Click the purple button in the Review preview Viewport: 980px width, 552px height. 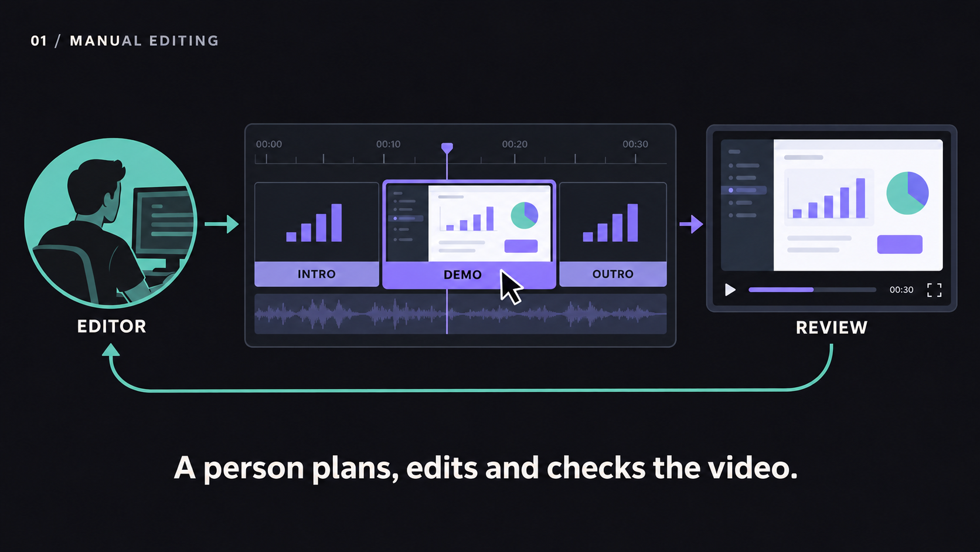coord(900,244)
